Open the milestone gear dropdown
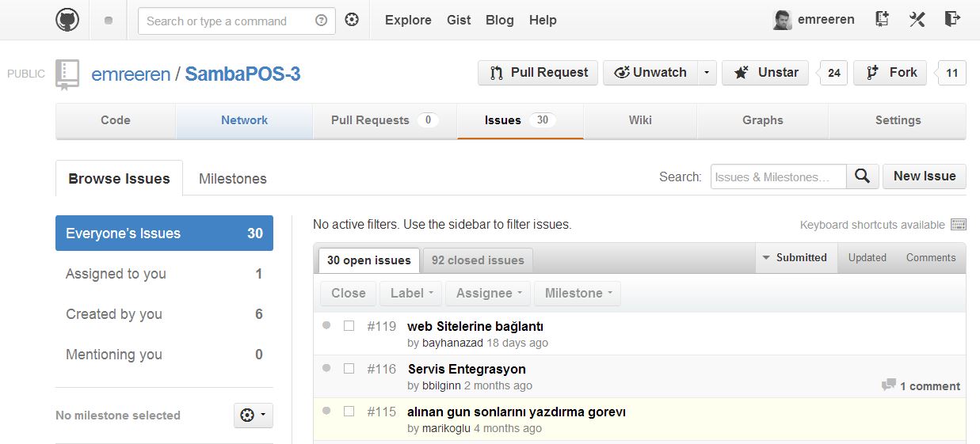This screenshot has height=444, width=980. tap(254, 415)
